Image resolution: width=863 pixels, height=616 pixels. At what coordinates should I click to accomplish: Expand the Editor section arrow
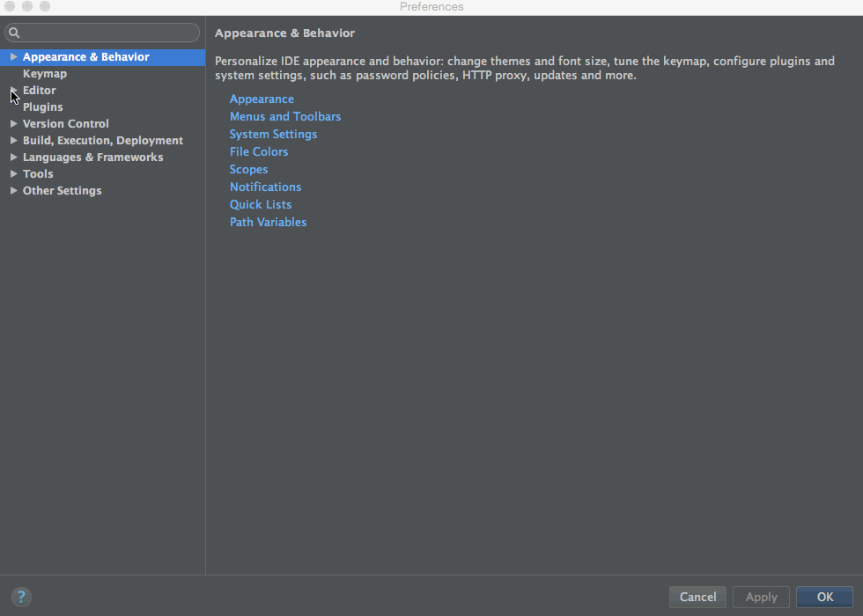(x=13, y=91)
